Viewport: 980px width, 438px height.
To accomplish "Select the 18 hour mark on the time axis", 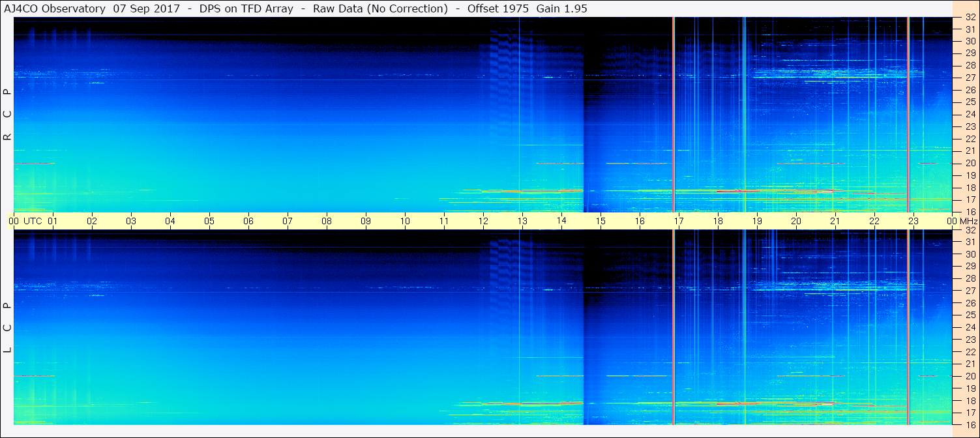I will [718, 222].
